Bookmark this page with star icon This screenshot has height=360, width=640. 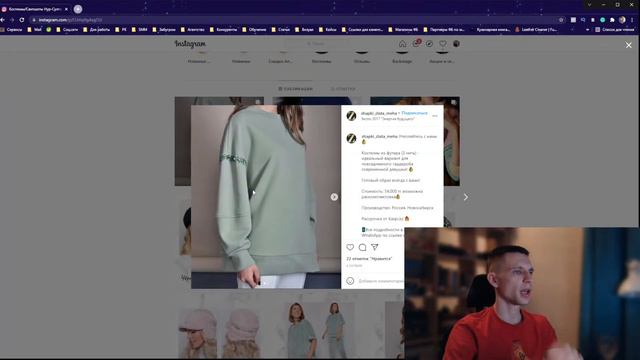coord(561,20)
